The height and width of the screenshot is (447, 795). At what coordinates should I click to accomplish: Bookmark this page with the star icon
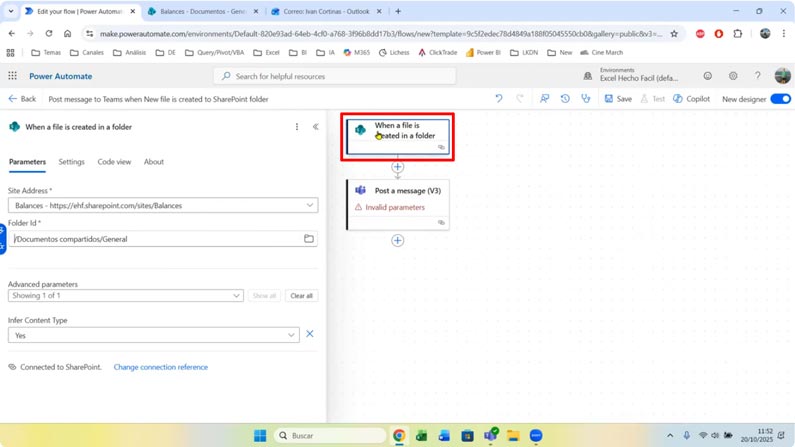(674, 33)
